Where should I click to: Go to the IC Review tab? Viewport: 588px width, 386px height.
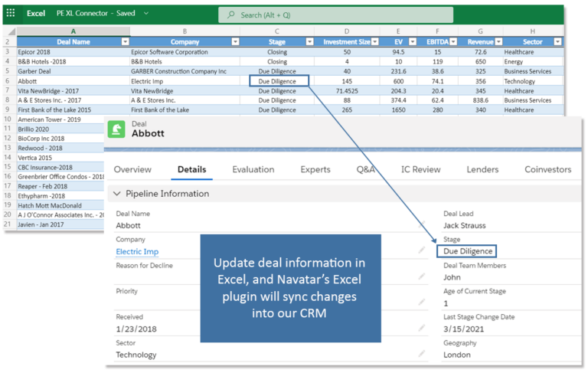coord(421,169)
